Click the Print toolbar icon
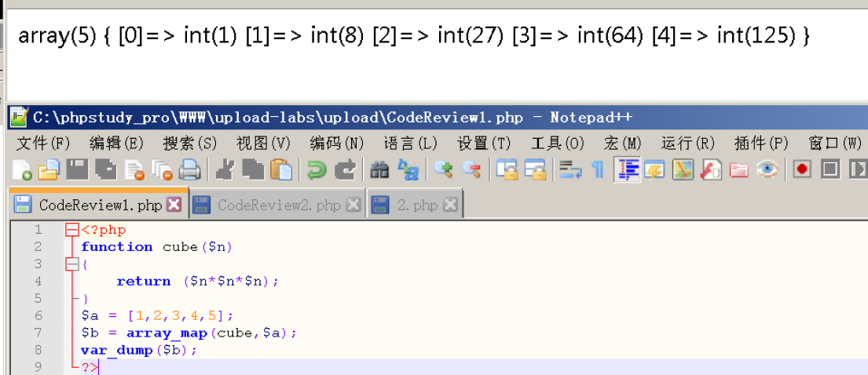The image size is (868, 375). click(189, 169)
